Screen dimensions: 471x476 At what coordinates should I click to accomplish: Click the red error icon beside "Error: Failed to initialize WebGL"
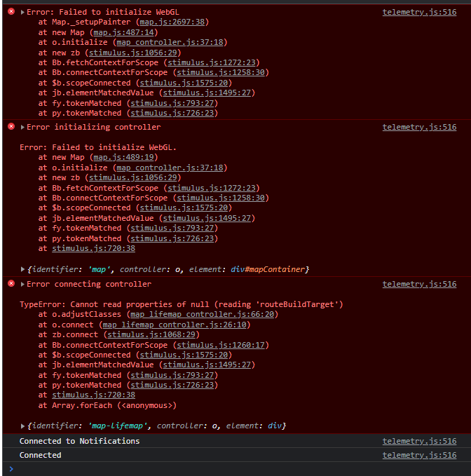tap(11, 13)
